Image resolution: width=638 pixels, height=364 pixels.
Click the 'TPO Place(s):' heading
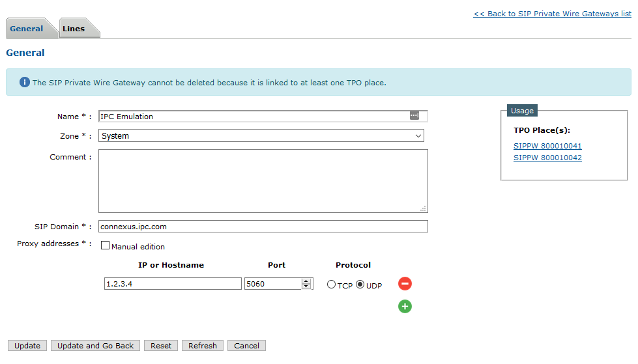[542, 130]
